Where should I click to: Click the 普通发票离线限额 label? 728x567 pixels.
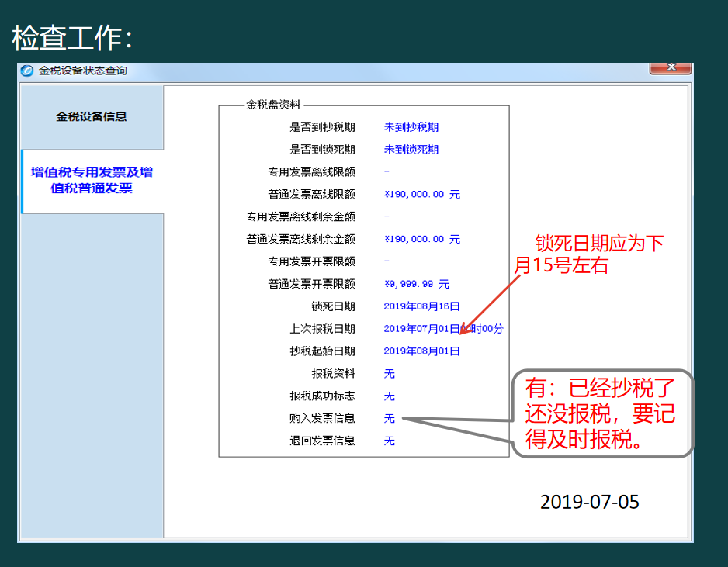point(311,194)
